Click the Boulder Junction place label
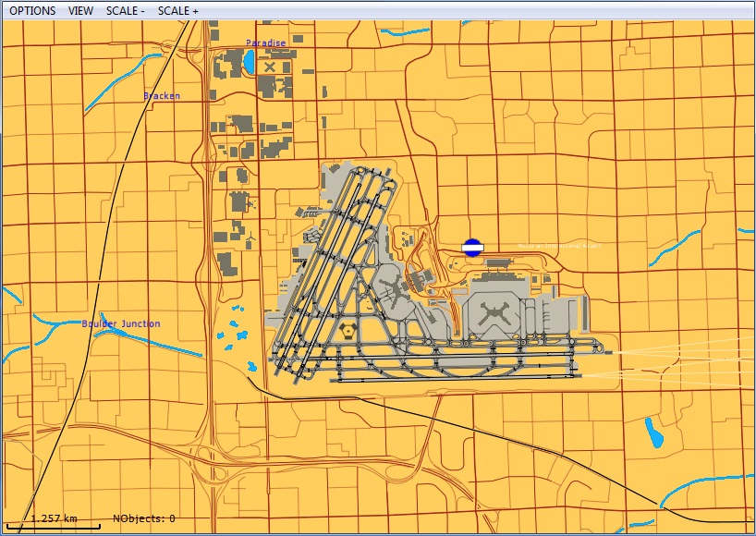 tap(120, 324)
